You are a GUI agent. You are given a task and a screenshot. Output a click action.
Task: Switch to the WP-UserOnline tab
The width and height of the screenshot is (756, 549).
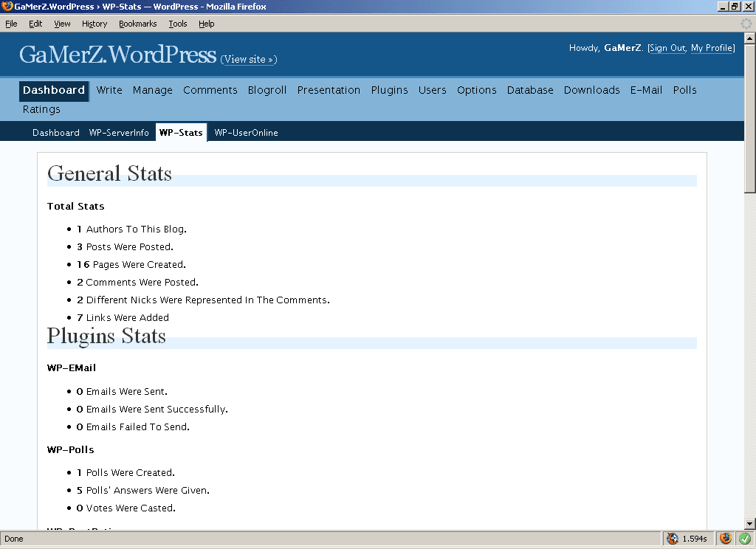pos(246,133)
